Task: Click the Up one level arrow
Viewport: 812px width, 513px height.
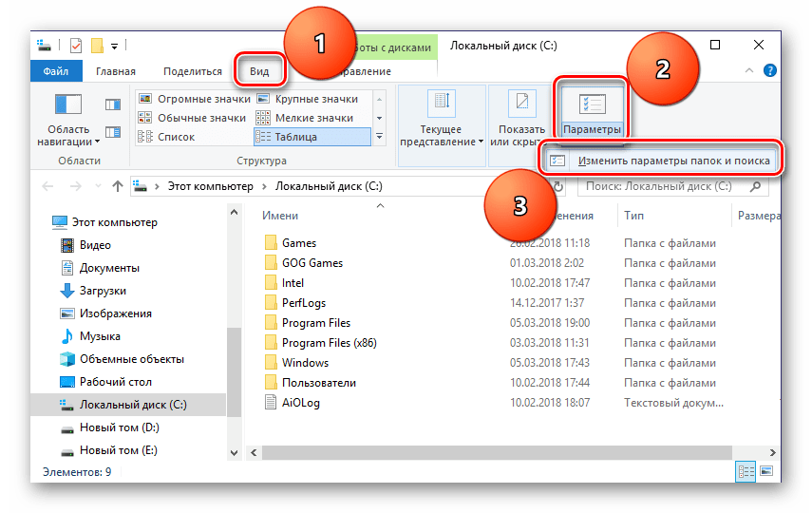Action: pos(118,186)
